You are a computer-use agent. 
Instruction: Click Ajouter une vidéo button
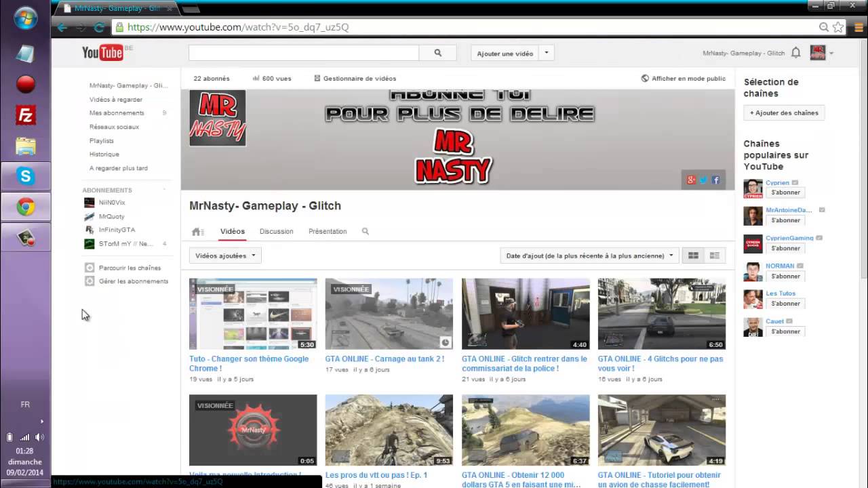[505, 53]
